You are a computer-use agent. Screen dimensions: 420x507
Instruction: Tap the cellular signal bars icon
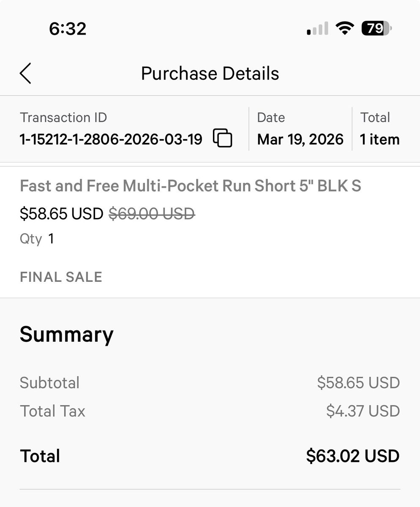tap(317, 29)
